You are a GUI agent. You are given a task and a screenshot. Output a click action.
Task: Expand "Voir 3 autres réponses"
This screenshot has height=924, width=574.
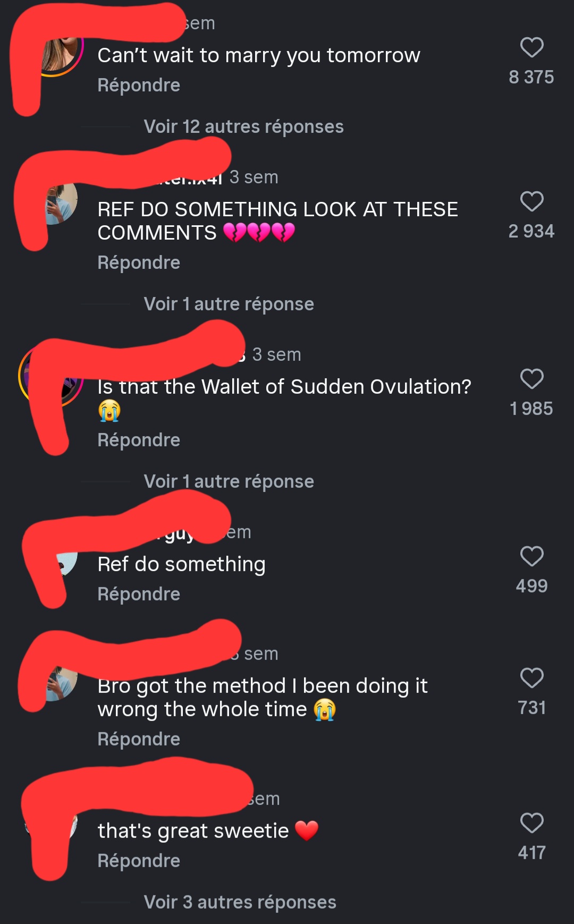[x=240, y=902]
